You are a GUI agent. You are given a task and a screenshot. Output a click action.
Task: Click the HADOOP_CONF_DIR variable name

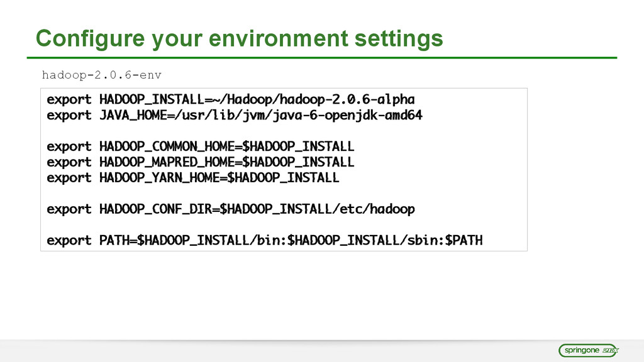[155, 209]
